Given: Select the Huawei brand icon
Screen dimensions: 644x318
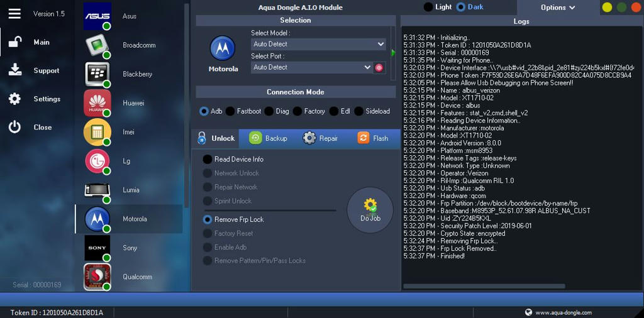Looking at the screenshot, I should 97,103.
